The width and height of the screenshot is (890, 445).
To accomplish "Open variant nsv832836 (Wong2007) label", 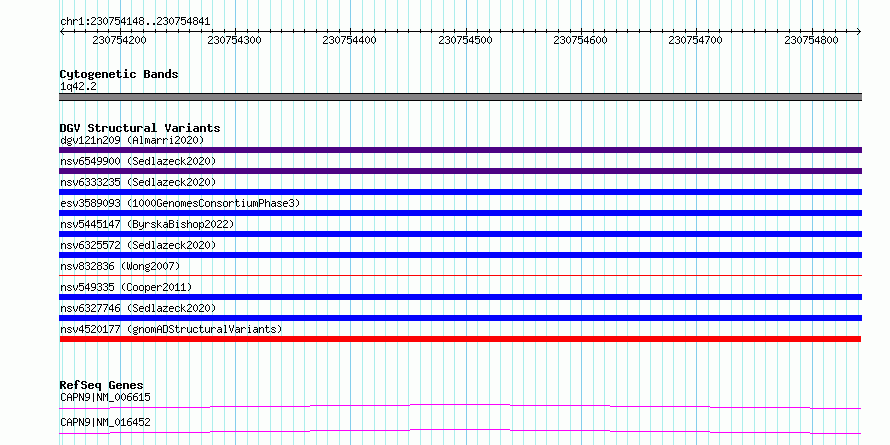I will click(120, 266).
